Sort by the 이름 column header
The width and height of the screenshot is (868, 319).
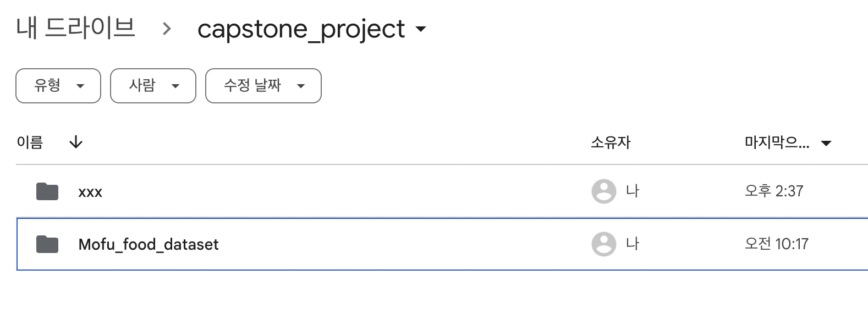click(30, 143)
